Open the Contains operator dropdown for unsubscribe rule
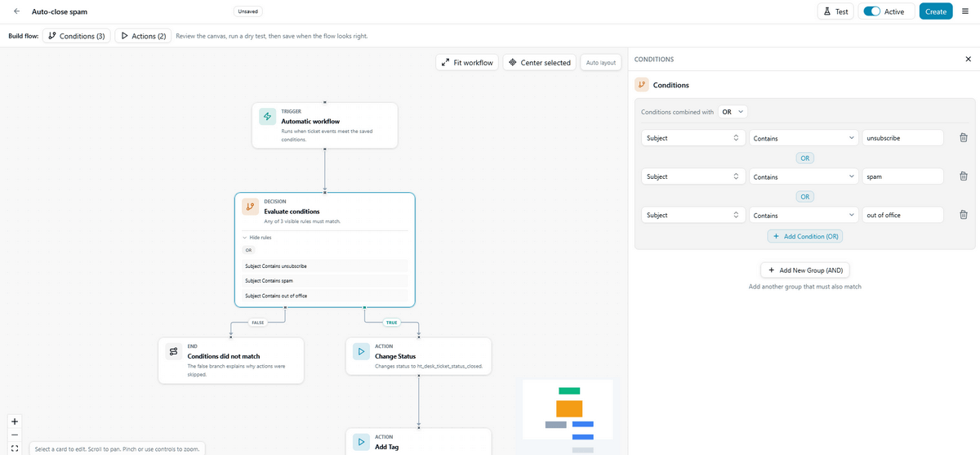The height and width of the screenshot is (455, 980). click(804, 138)
